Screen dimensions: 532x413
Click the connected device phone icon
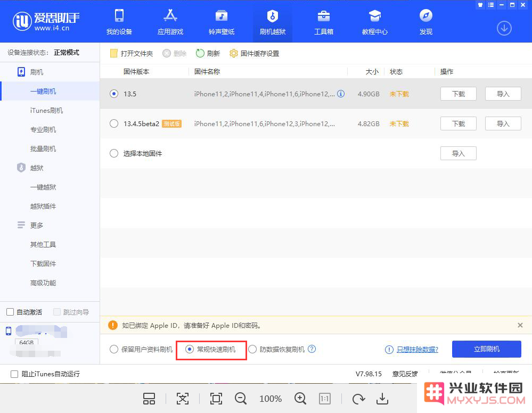(x=9, y=331)
